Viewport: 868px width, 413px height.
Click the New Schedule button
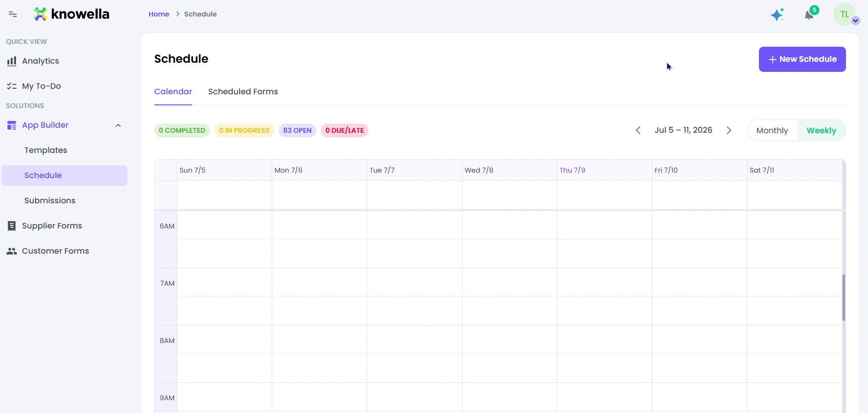(x=802, y=59)
